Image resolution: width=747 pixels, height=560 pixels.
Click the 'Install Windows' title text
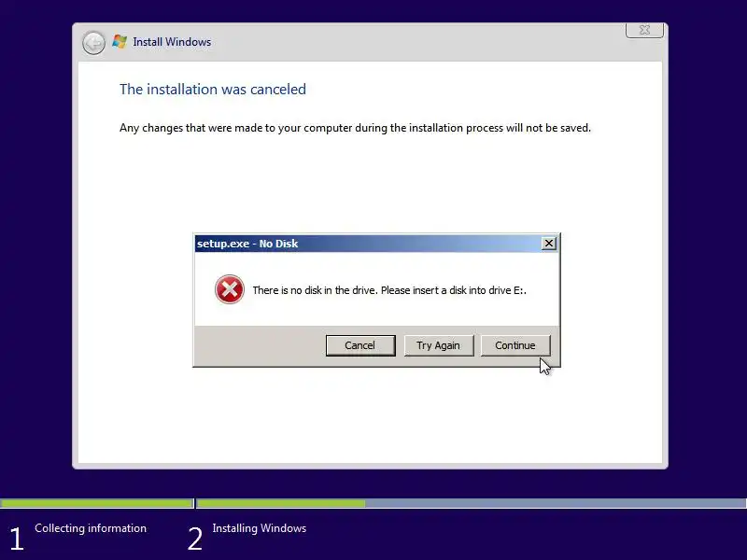tap(172, 42)
